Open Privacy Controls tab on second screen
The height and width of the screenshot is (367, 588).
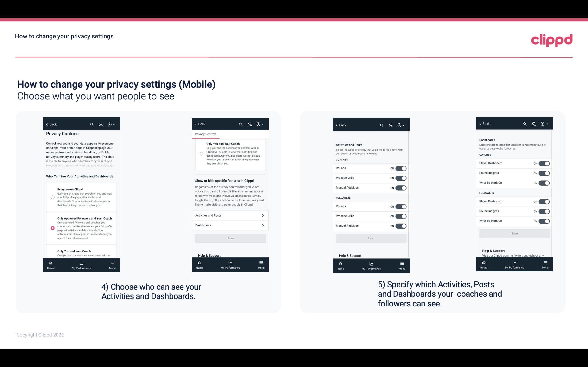click(206, 134)
